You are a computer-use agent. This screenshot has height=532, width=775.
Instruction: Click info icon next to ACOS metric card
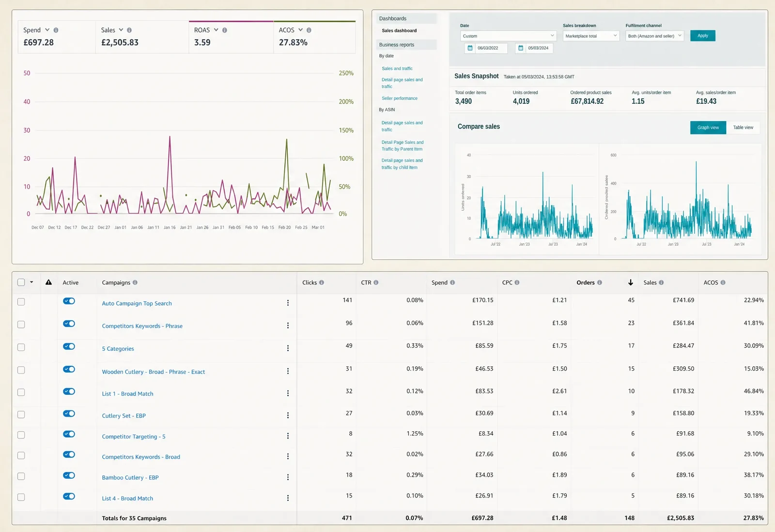pos(309,30)
